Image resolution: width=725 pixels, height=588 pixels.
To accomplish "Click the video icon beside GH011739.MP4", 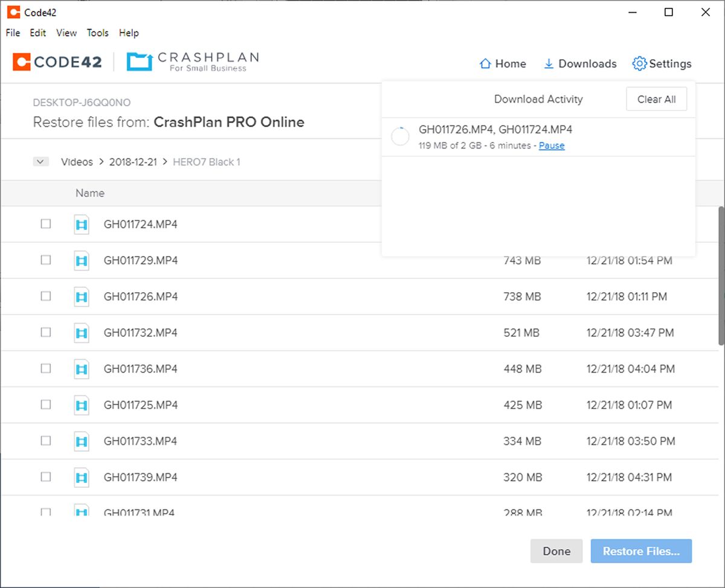I will click(x=81, y=477).
